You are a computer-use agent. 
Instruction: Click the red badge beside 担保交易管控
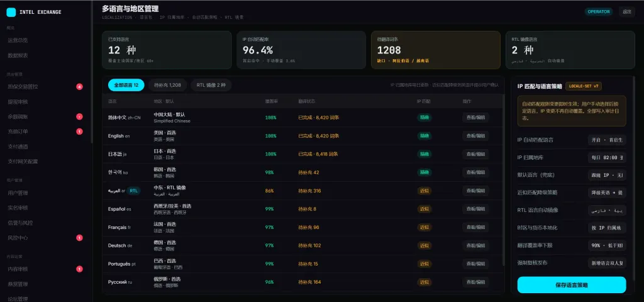pyautogui.click(x=79, y=87)
